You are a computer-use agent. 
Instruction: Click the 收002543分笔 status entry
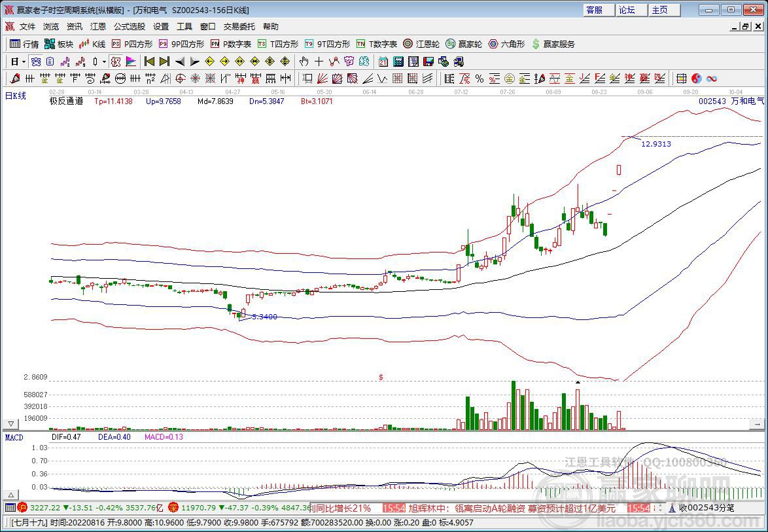(x=701, y=508)
